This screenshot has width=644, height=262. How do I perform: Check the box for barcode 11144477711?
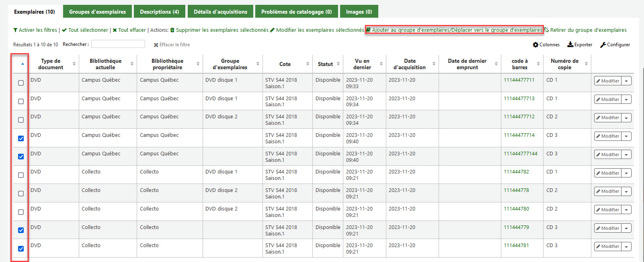coord(21,83)
